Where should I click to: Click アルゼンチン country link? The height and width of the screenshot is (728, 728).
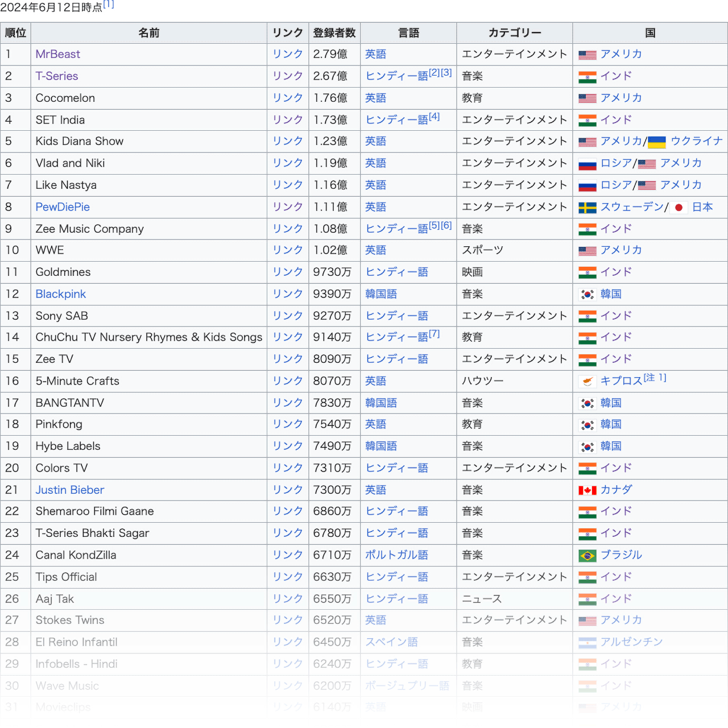[632, 642]
